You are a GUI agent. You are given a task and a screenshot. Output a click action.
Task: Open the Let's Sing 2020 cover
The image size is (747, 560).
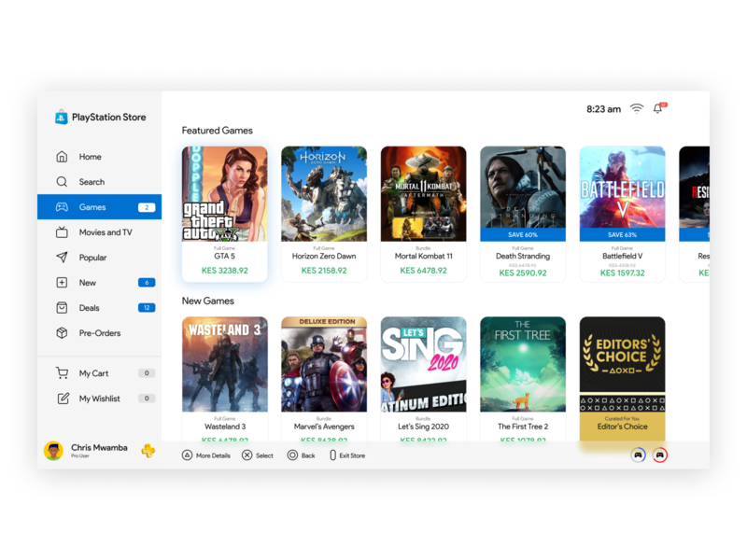(x=424, y=364)
